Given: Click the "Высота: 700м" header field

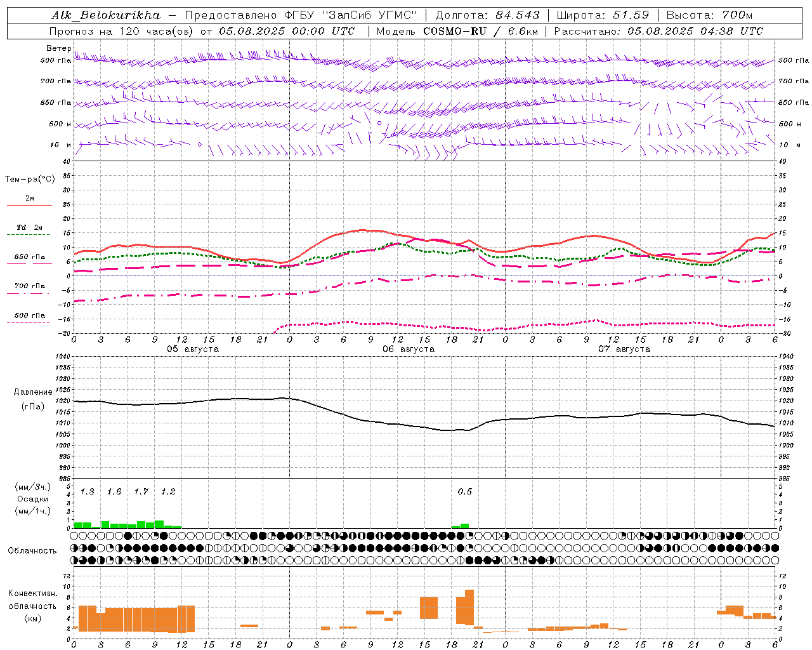Looking at the screenshot, I should pos(709,15).
